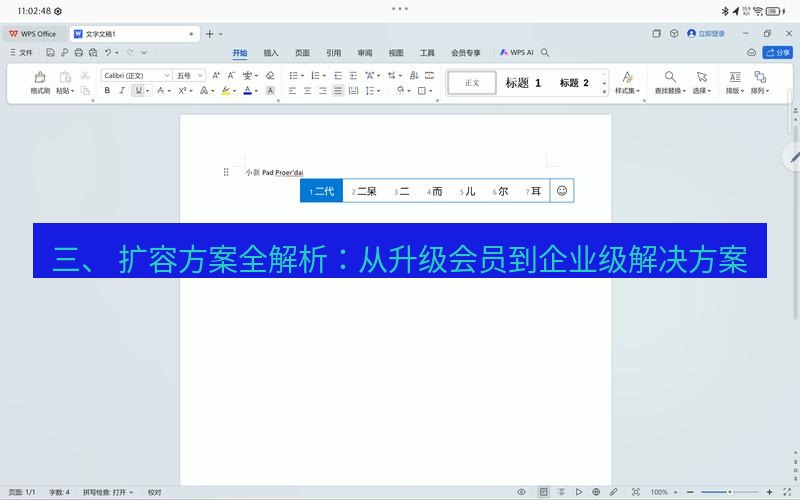The height and width of the screenshot is (500, 800).
Task: Expand the borders dropdown arrow
Action: pos(431,91)
